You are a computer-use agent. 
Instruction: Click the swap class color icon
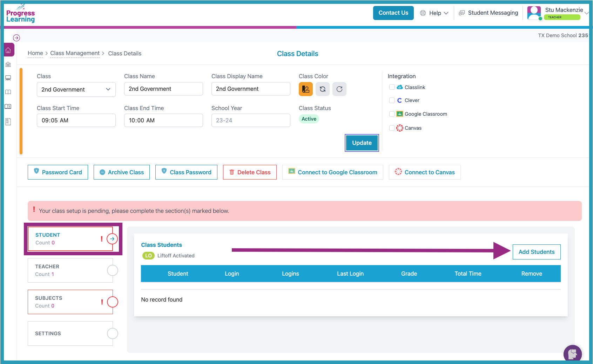click(323, 89)
